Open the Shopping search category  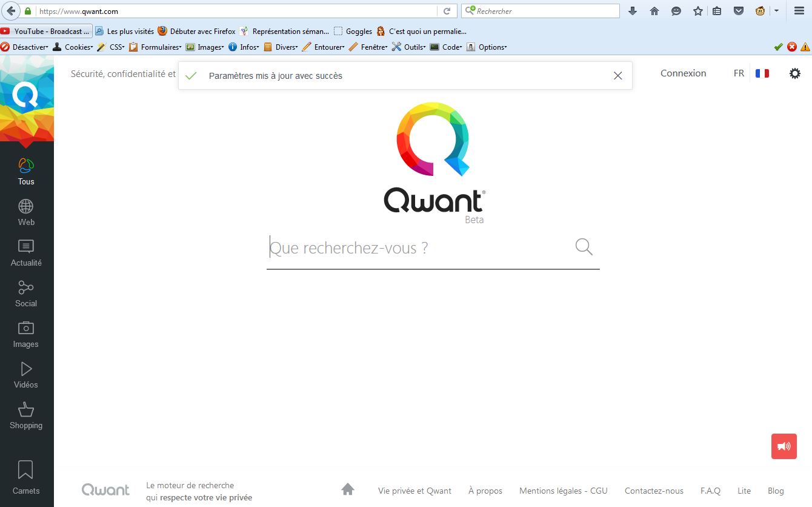(26, 415)
